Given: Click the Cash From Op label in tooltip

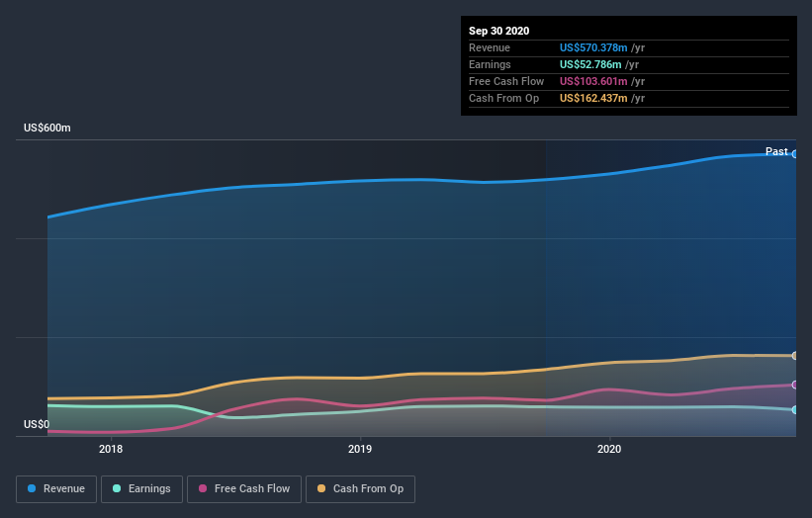Looking at the screenshot, I should [x=503, y=98].
